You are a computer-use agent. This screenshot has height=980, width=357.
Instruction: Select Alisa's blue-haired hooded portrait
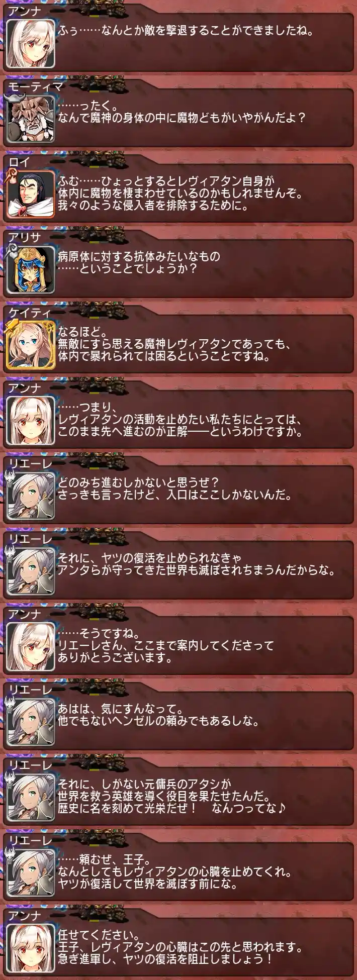[30, 270]
